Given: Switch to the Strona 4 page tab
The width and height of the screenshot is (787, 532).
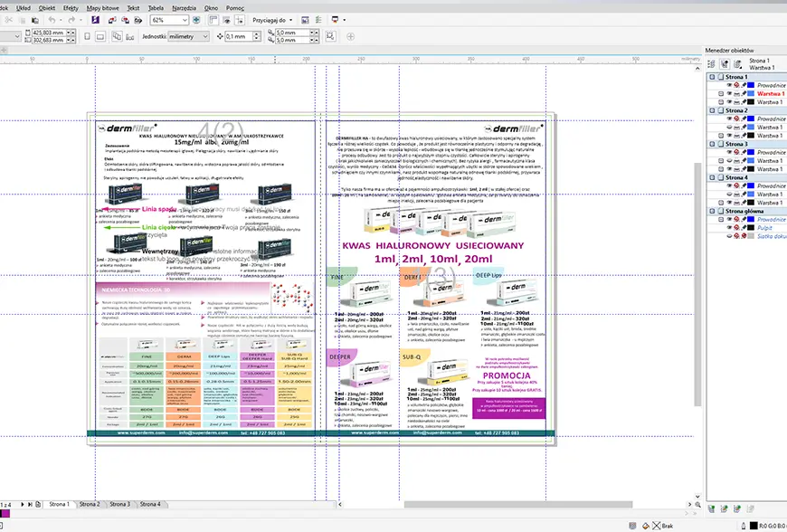Looking at the screenshot, I should (x=150, y=504).
